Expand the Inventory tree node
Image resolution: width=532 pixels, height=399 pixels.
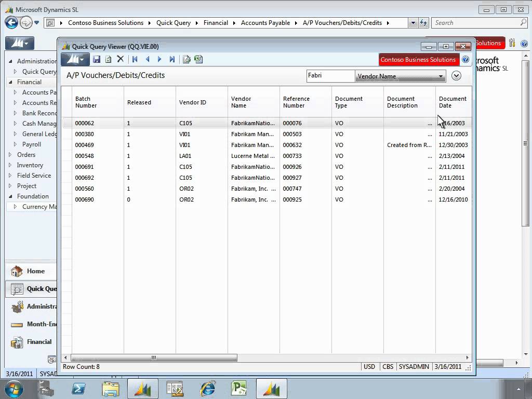click(10, 165)
